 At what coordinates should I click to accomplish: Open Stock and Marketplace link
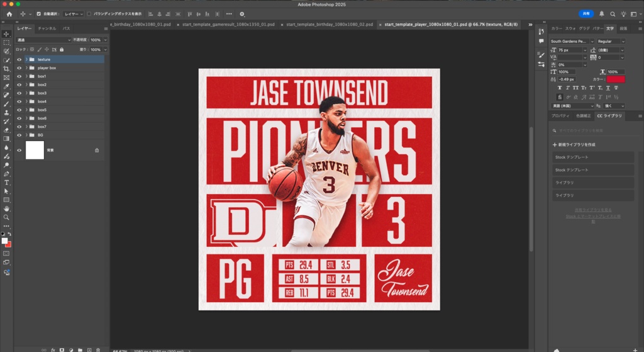click(593, 219)
